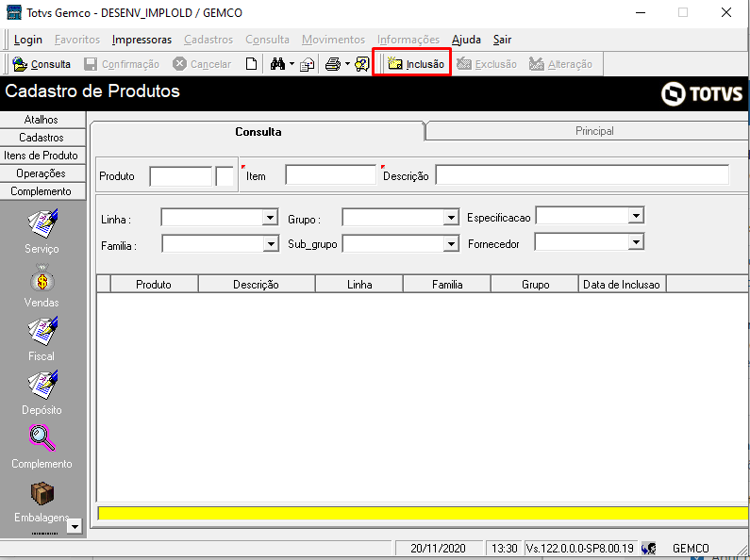Click the Consulta toolbar button
This screenshot has height=560, width=750.
coord(42,64)
